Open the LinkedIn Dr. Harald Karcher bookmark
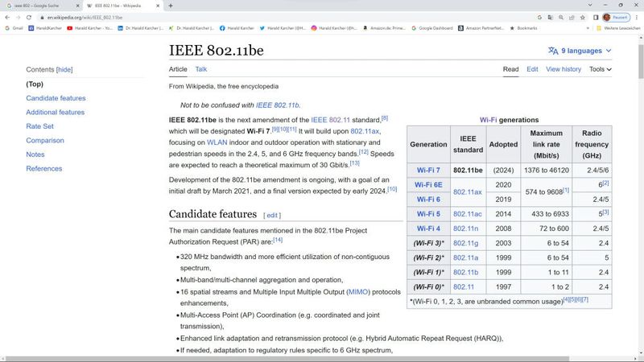 pyautogui.click(x=140, y=28)
